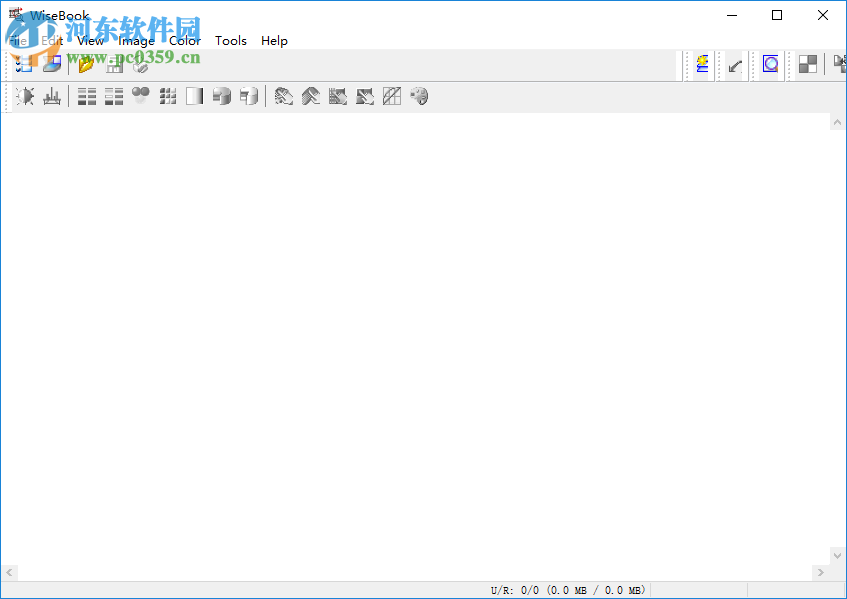Viewport: 847px width, 599px height.
Task: Open the color palette icon
Action: (418, 95)
